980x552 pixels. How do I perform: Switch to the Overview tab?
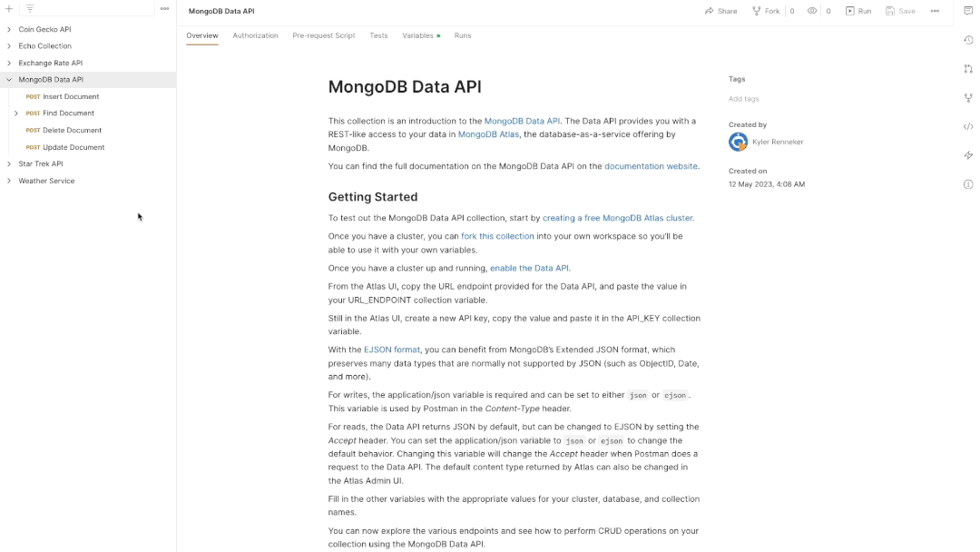201,35
